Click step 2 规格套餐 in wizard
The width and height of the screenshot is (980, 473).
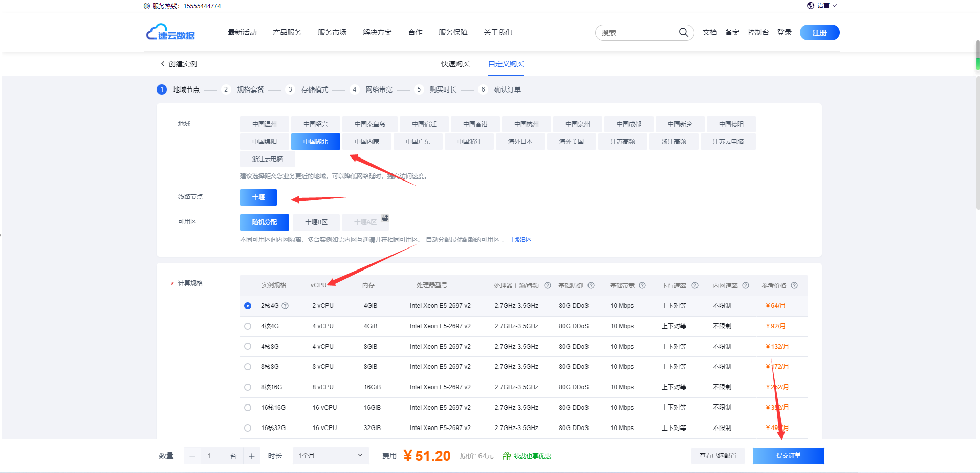243,89
